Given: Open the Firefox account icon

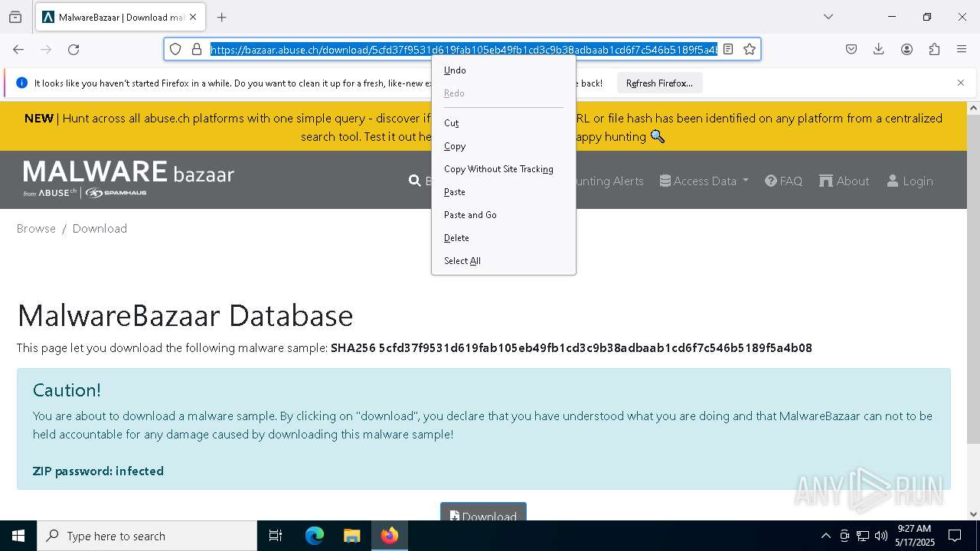Looking at the screenshot, I should [906, 49].
